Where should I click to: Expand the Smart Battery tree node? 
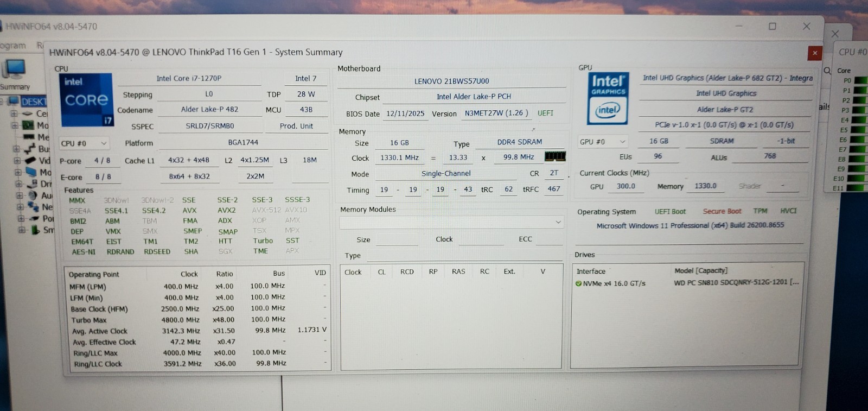tap(22, 230)
